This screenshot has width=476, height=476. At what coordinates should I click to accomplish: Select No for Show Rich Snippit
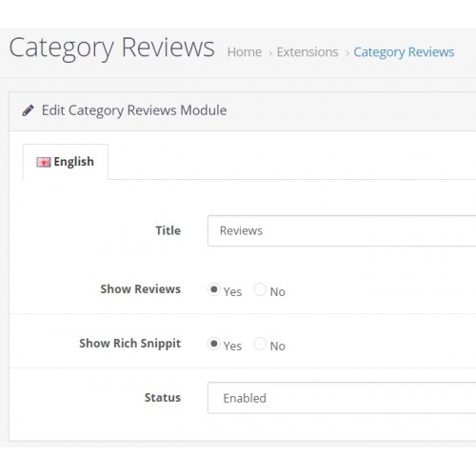click(x=260, y=344)
